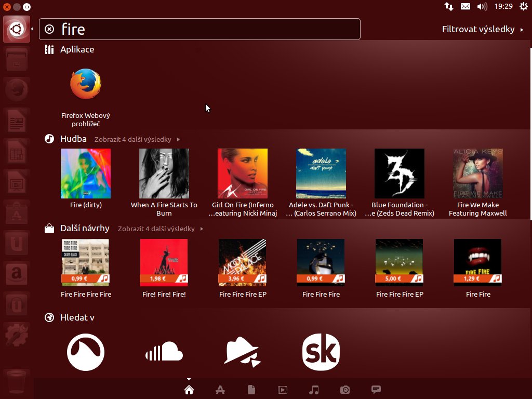This screenshot has height=399, width=532.
Task: Open LibreOffice Calc from the launcher
Action: [x=17, y=151]
